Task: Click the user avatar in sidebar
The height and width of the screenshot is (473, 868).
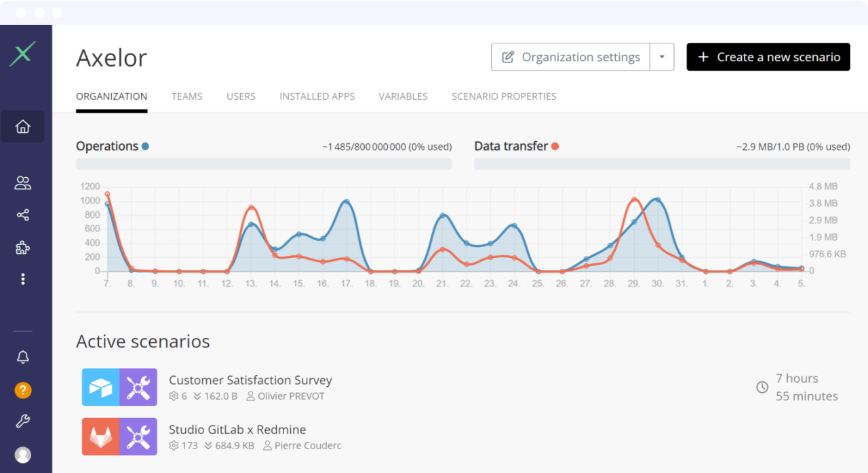Action: [x=23, y=455]
